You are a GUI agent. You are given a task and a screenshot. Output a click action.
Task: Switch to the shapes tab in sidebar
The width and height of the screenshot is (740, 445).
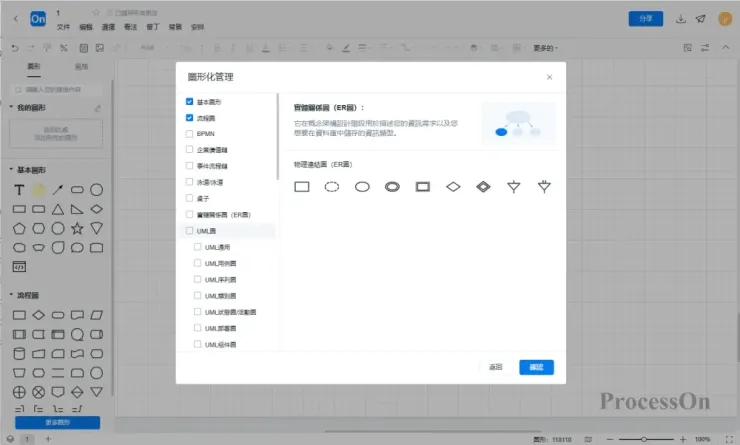point(34,67)
